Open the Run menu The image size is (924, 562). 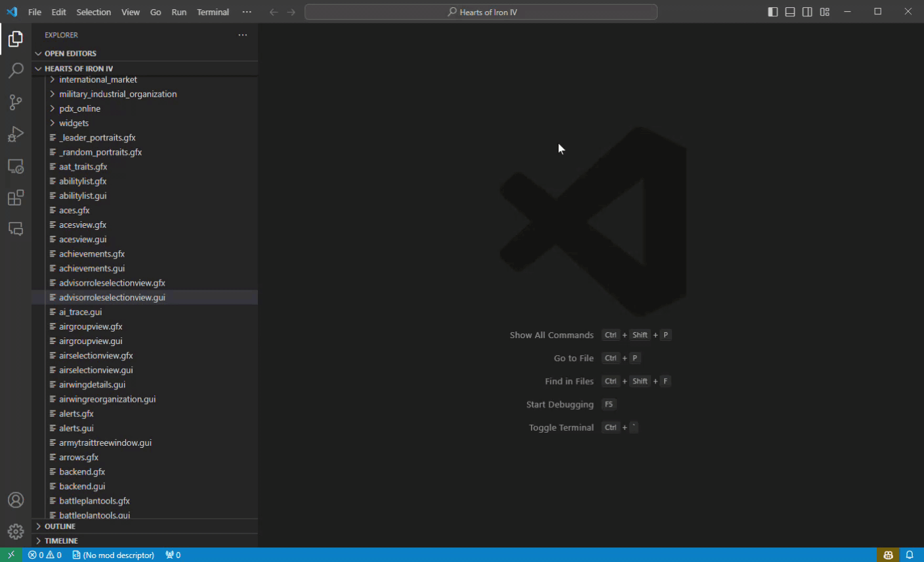tap(179, 12)
